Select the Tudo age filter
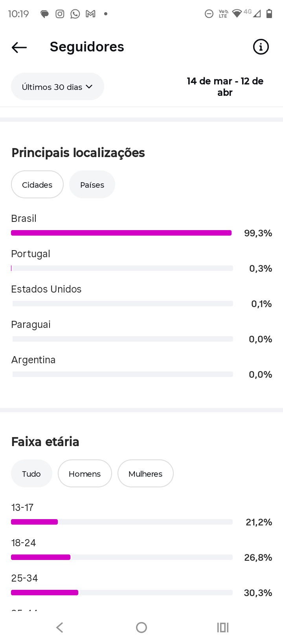The width and height of the screenshot is (283, 644). 31,474
